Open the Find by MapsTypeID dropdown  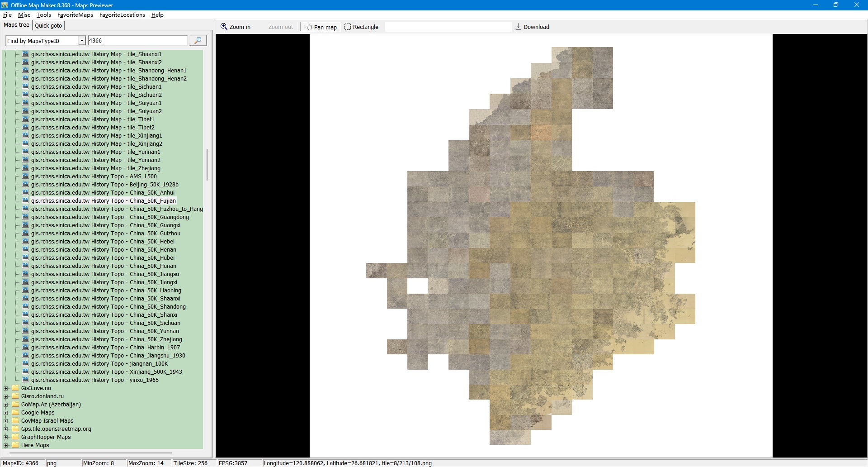pyautogui.click(x=82, y=41)
